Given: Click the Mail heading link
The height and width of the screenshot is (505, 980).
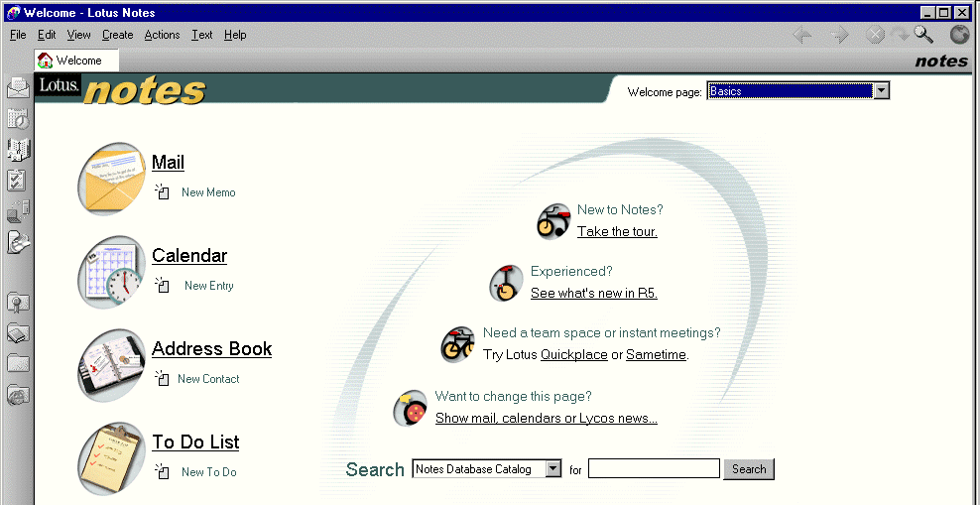Looking at the screenshot, I should click(168, 163).
